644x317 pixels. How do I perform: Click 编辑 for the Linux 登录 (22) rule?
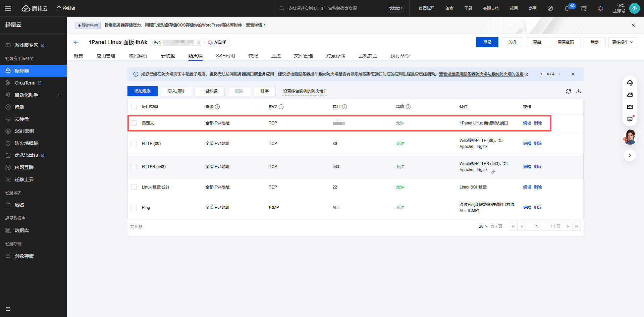[527, 187]
